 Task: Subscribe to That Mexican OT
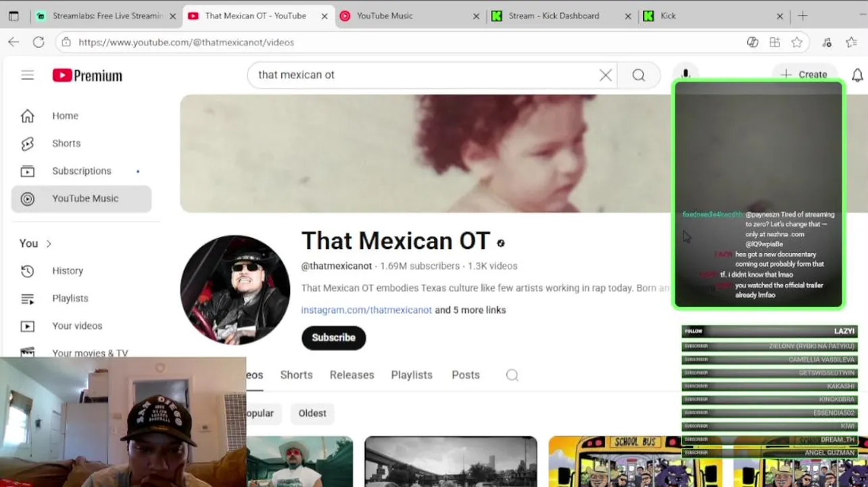(334, 338)
